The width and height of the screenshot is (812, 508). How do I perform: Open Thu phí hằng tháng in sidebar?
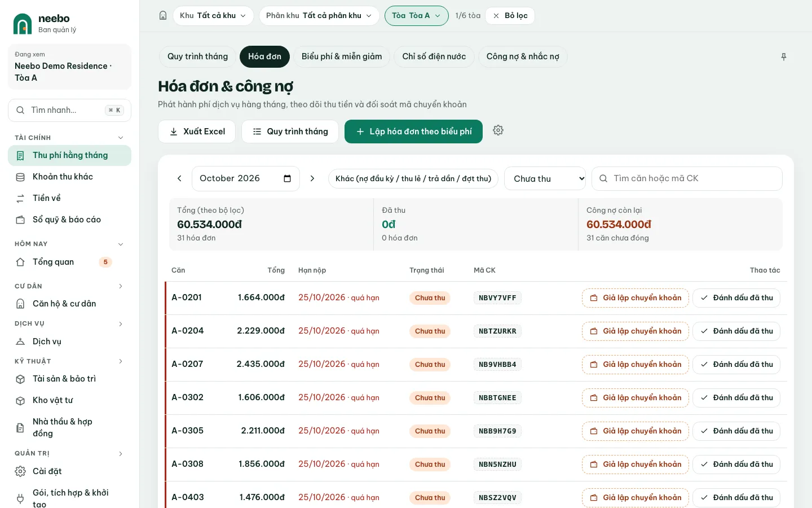[x=69, y=155]
